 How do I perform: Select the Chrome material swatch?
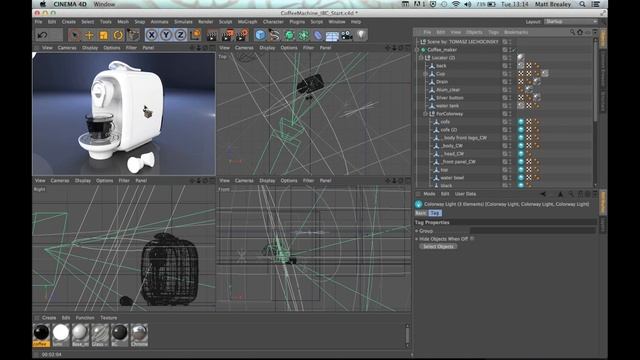(139, 333)
